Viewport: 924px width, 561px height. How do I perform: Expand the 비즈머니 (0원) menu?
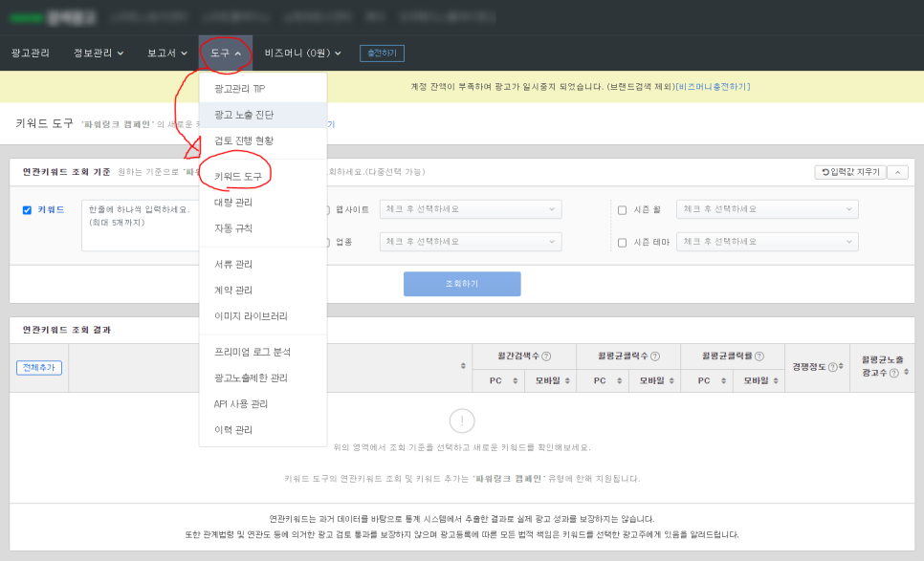[303, 53]
